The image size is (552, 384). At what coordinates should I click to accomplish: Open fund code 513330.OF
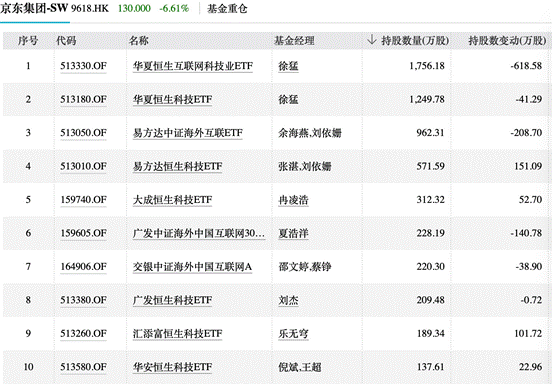coord(83,66)
